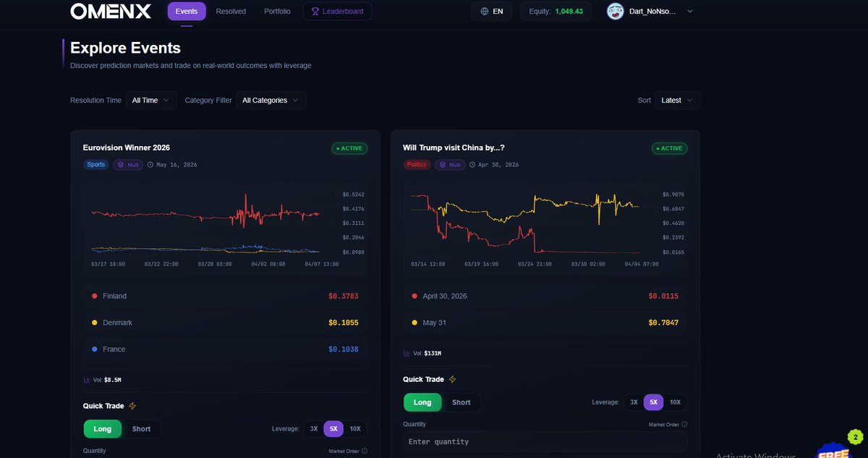Select Short on the Trump card
This screenshot has width=868, height=458.
461,402
